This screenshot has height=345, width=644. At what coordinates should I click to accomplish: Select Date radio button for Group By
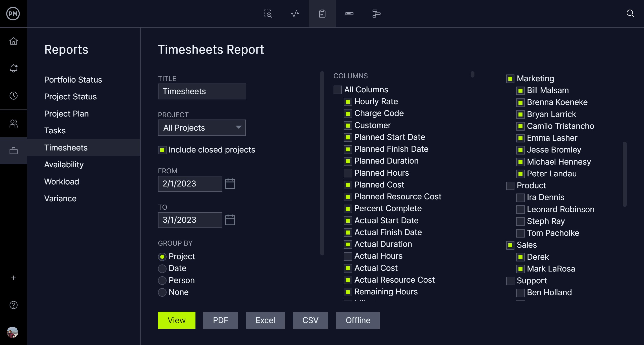point(162,268)
